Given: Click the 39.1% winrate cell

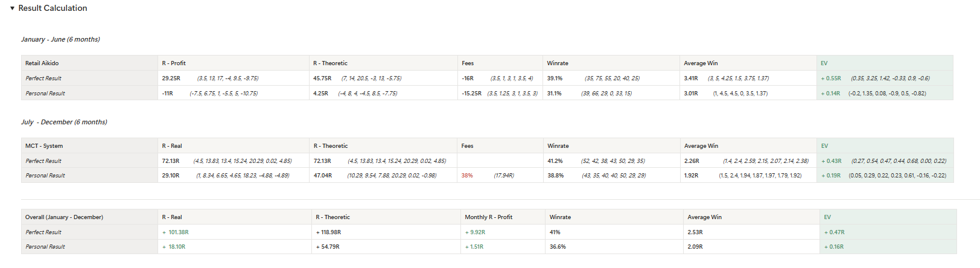Looking at the screenshot, I should 611,78.
